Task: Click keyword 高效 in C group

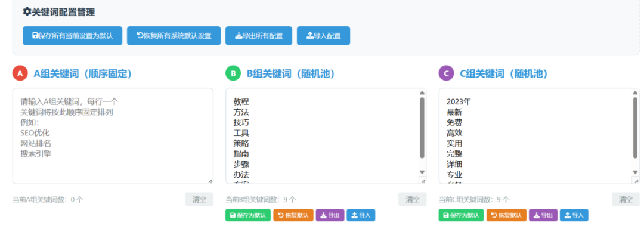Action: click(x=454, y=133)
